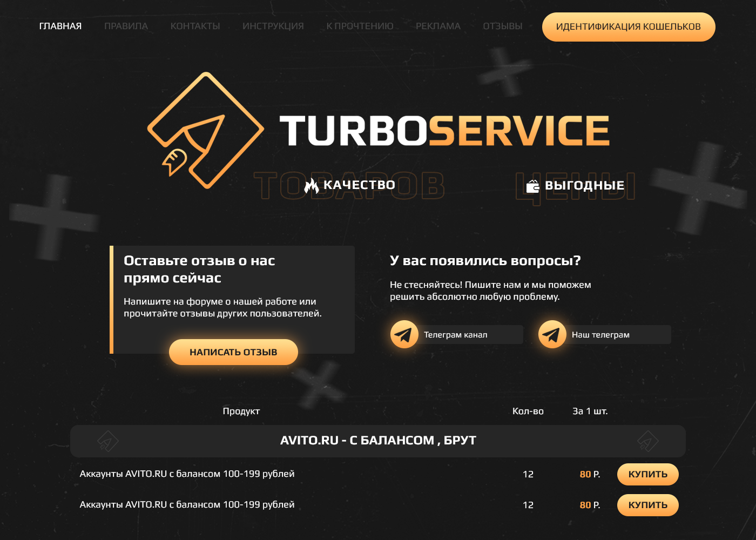
Task: Click rocket icon right of AVITO.RU heading
Action: (x=648, y=441)
